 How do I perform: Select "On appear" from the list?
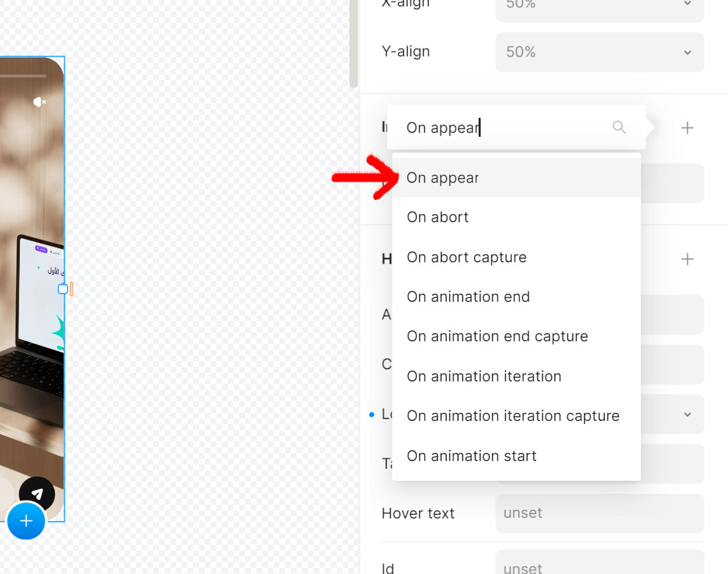point(443,178)
